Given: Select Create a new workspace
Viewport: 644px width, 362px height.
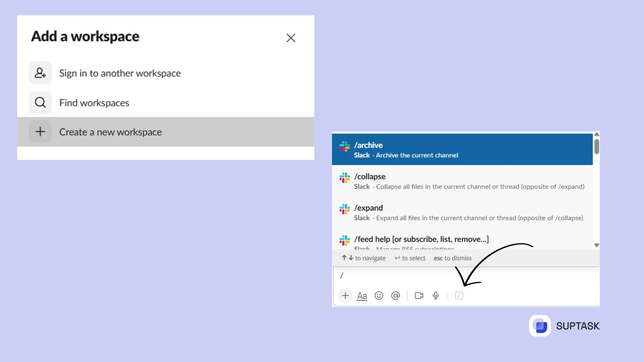Looking at the screenshot, I should (166, 132).
